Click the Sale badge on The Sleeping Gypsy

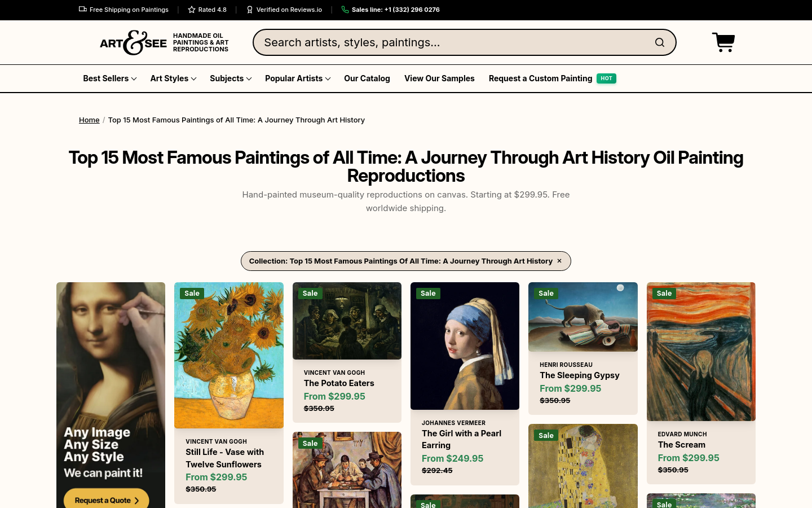[546, 294]
